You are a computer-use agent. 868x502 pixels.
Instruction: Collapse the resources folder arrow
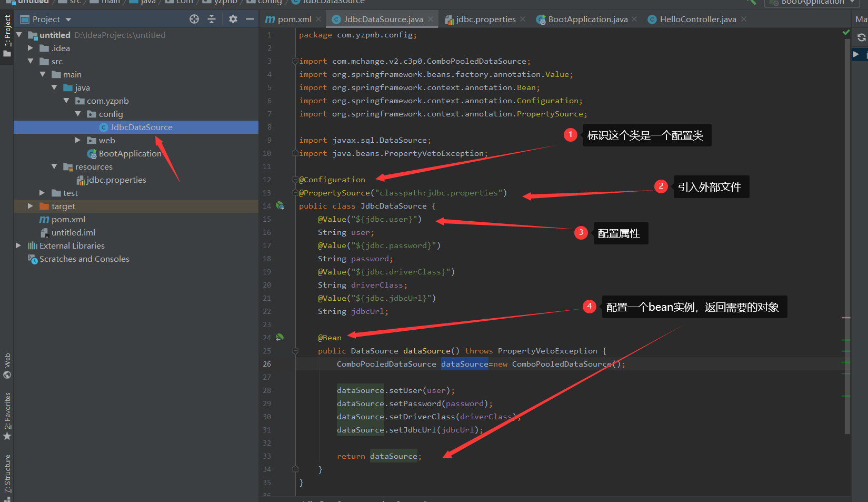click(x=54, y=166)
